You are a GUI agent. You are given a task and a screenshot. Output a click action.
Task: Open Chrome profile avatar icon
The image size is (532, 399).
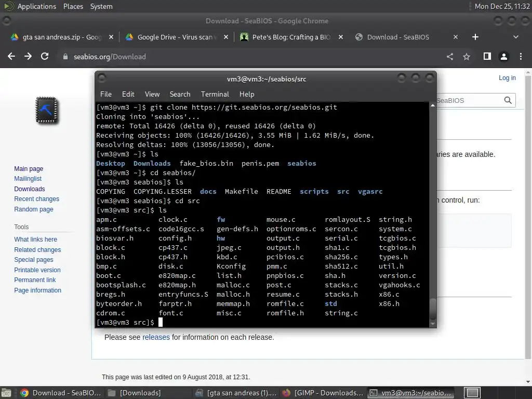tap(504, 57)
